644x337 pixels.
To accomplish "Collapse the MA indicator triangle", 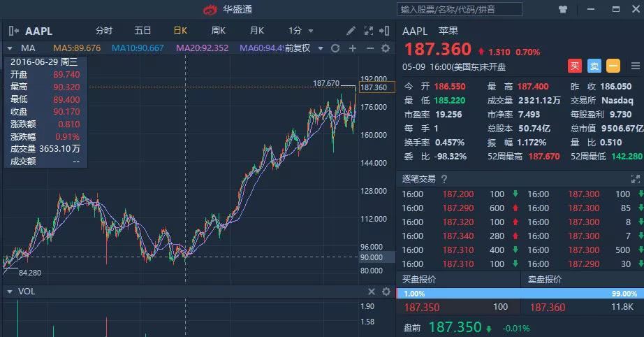I will click(x=10, y=48).
